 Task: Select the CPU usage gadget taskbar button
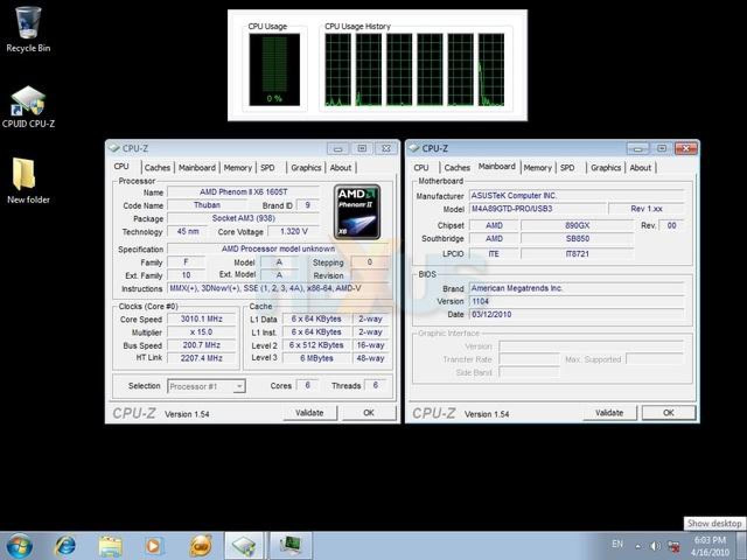290,546
